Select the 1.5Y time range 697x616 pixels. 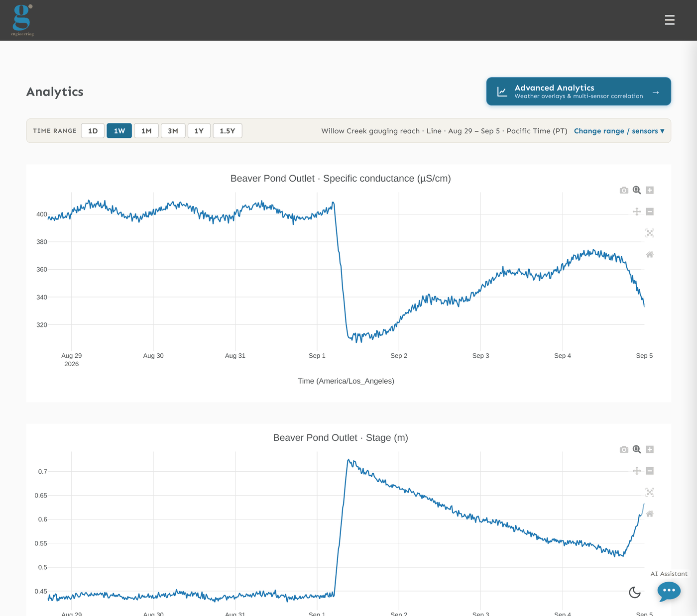[228, 131]
